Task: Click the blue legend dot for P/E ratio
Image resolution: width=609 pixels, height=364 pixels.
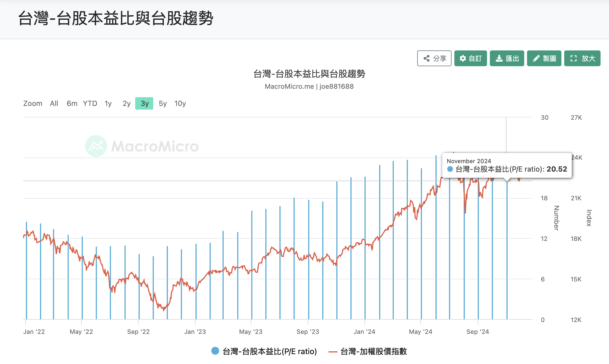Action: click(x=215, y=351)
